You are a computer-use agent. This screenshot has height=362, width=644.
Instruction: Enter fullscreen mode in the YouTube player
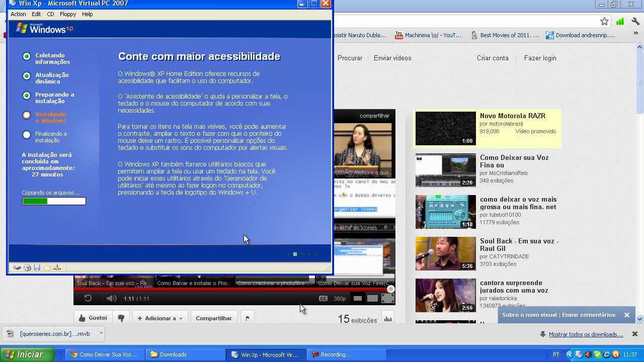[x=388, y=299]
